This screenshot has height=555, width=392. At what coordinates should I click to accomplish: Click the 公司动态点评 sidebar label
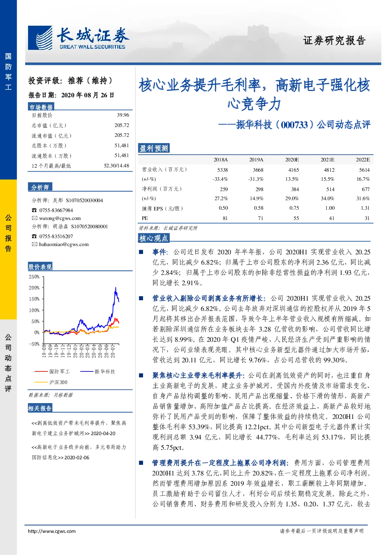tap(8, 362)
